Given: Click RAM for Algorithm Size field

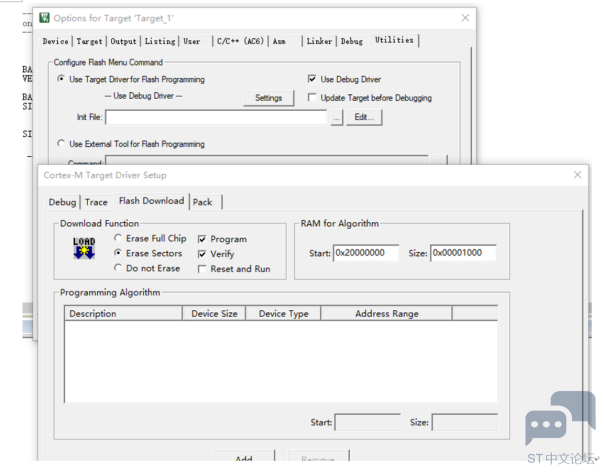Looking at the screenshot, I should pyautogui.click(x=463, y=253).
